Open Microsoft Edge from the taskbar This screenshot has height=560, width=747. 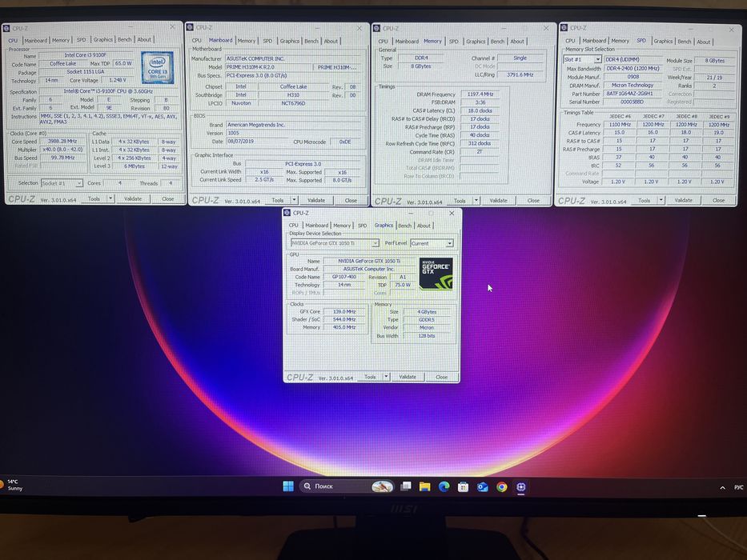tap(444, 486)
